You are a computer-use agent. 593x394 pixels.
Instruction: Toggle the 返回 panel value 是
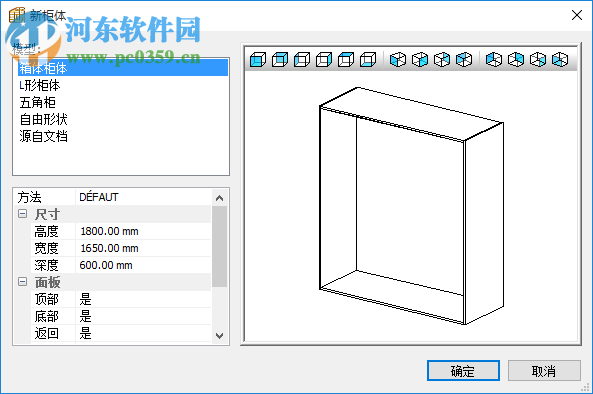pyautogui.click(x=143, y=333)
